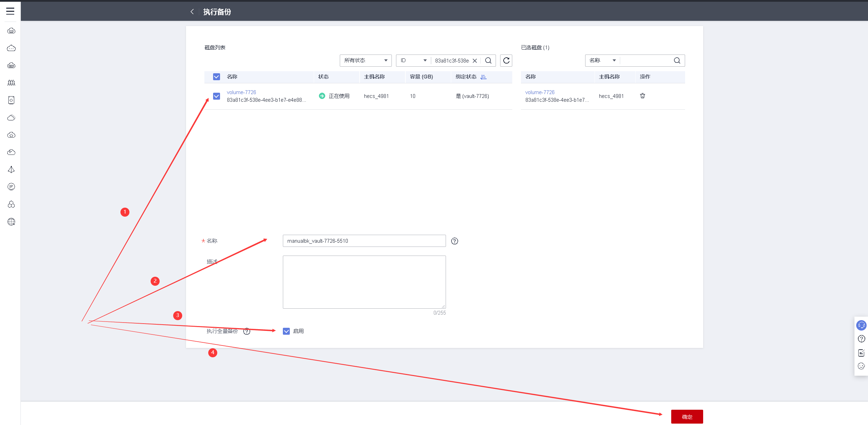Image resolution: width=868 pixels, height=425 pixels.
Task: Click selected disks search magnifier
Action: pos(677,60)
